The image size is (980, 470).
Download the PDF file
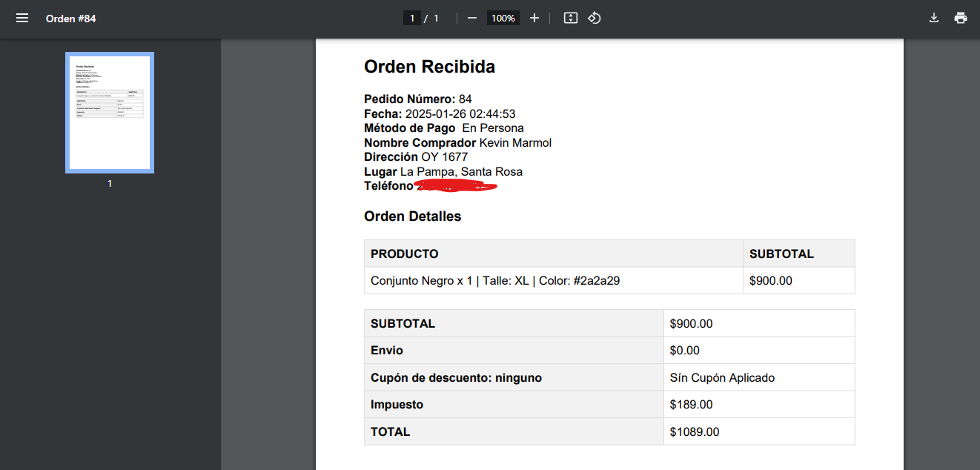click(934, 18)
